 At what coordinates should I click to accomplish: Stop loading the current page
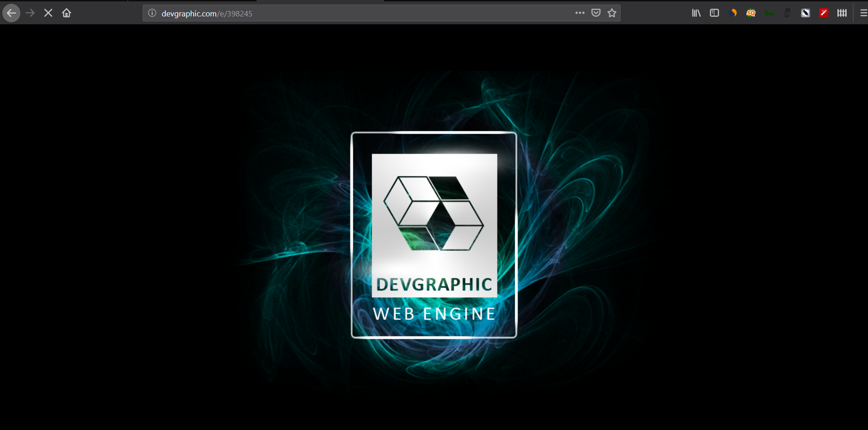[x=48, y=13]
